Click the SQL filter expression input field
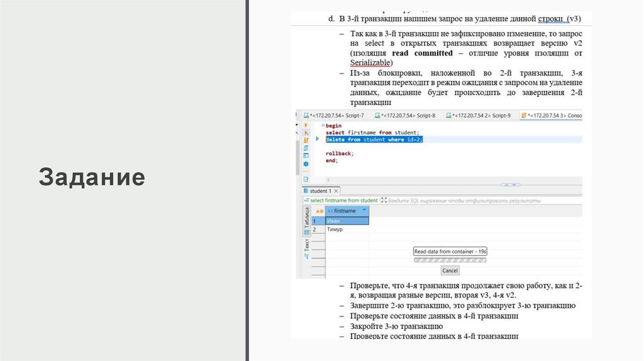 click(x=465, y=201)
